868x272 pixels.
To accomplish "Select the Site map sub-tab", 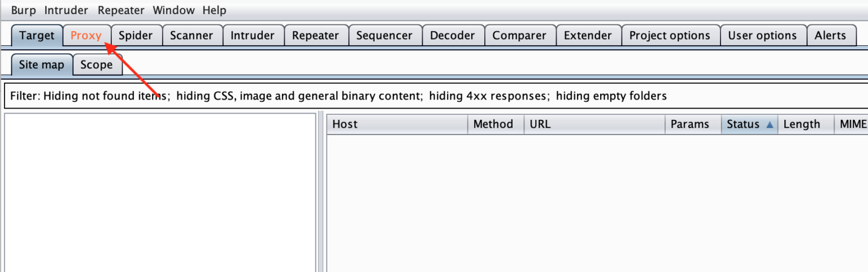I will pyautogui.click(x=42, y=64).
